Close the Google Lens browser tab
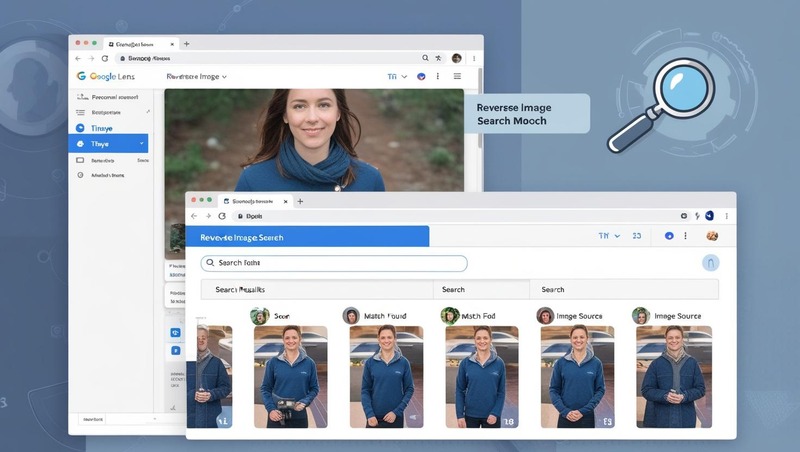Screen dimensions: 800x452 172,44
